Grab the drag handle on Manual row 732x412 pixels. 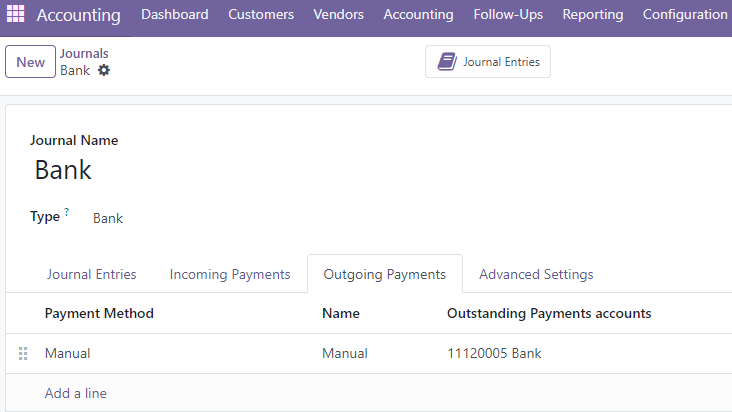click(23, 354)
